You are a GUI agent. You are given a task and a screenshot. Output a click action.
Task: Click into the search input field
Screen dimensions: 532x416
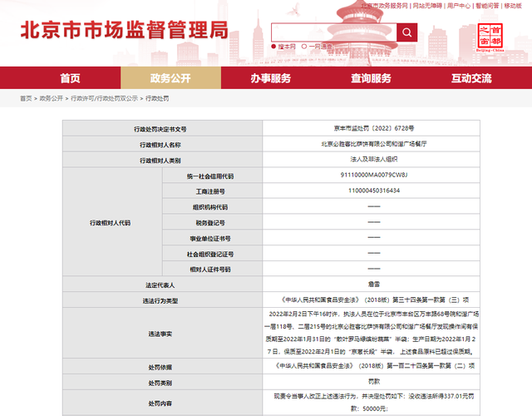pyautogui.click(x=333, y=32)
